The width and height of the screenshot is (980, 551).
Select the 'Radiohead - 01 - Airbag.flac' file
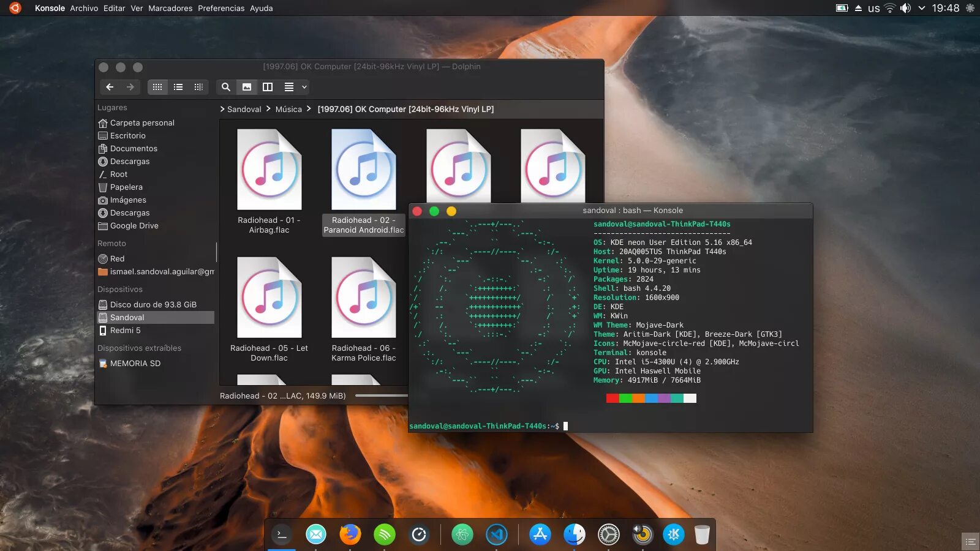tap(269, 182)
